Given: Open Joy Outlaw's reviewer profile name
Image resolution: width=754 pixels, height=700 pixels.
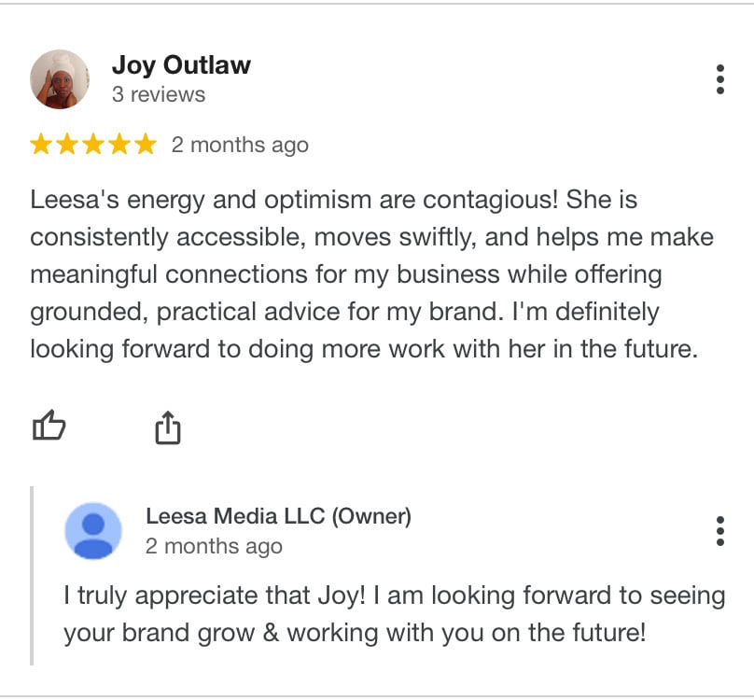Looking at the screenshot, I should pos(181,65).
